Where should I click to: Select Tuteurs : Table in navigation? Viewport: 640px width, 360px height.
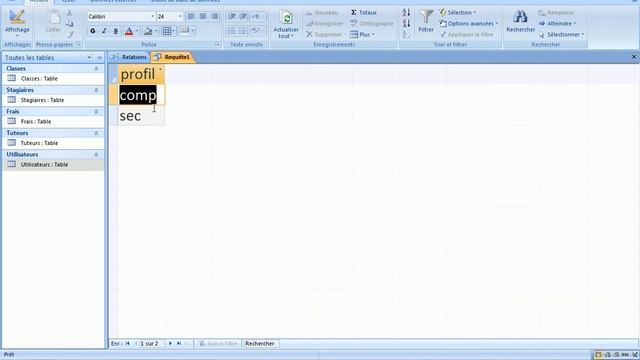(53, 143)
